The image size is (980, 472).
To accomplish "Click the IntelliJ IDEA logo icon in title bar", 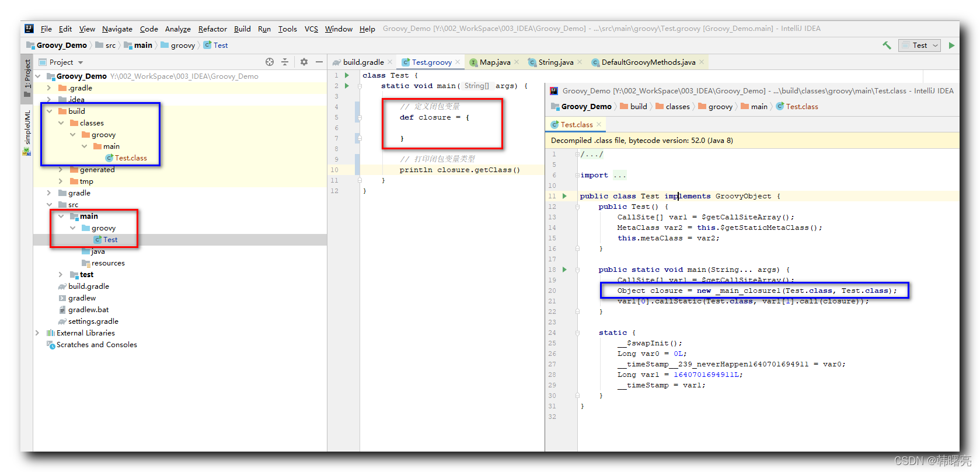I will 29,29.
